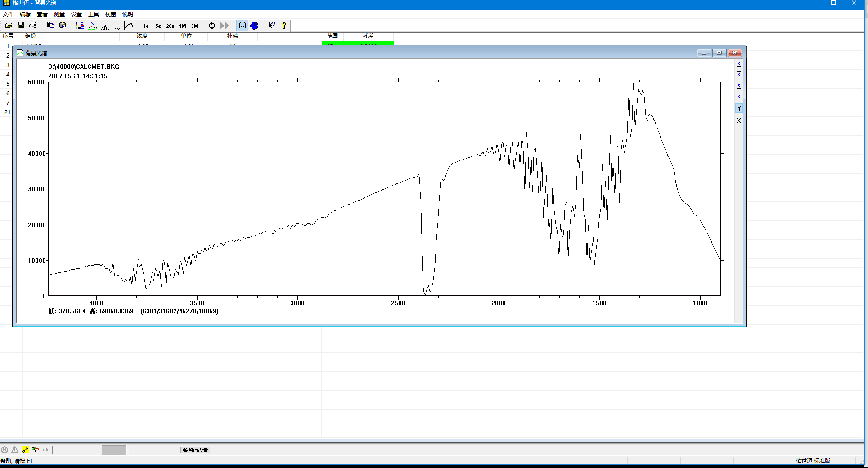
Task: Click the gray progress box in status bar
Action: click(114, 450)
